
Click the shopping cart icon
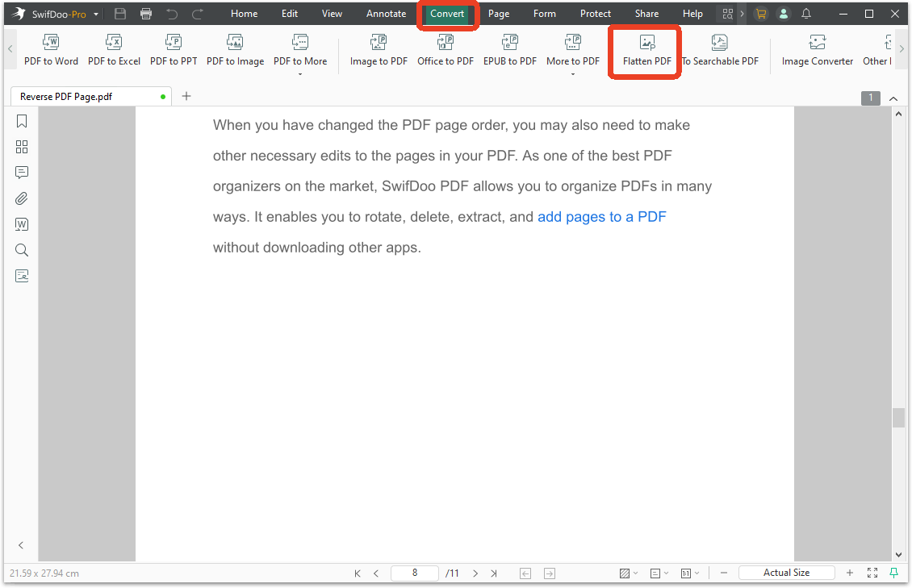(x=761, y=14)
